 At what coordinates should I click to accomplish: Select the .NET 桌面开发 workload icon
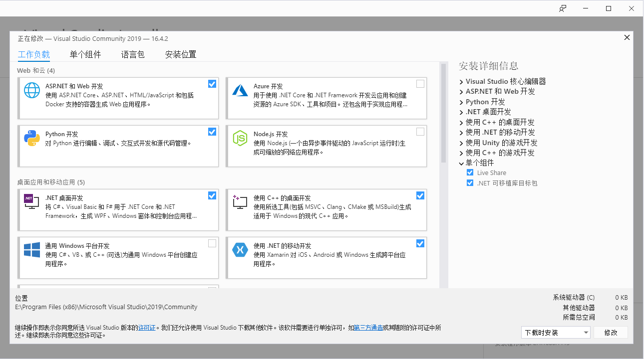pyautogui.click(x=30, y=202)
